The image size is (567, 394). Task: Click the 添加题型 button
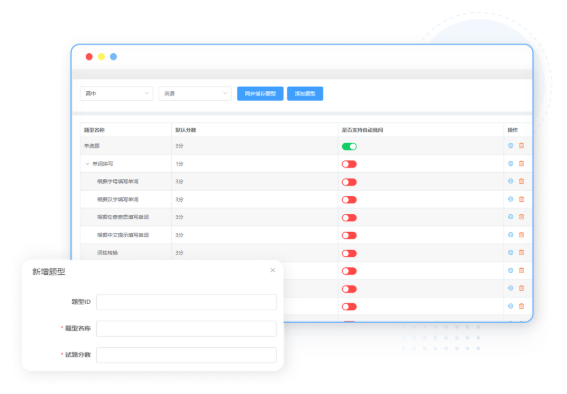pyautogui.click(x=305, y=94)
